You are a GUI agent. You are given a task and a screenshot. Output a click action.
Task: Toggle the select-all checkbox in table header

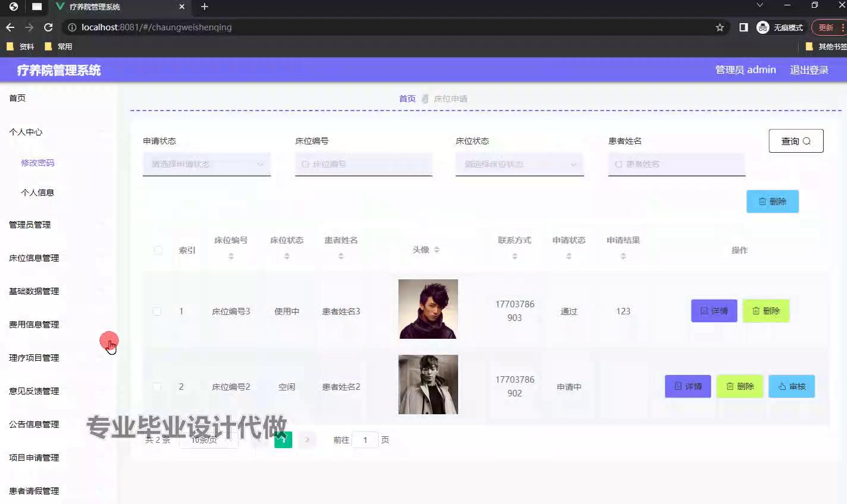158,250
